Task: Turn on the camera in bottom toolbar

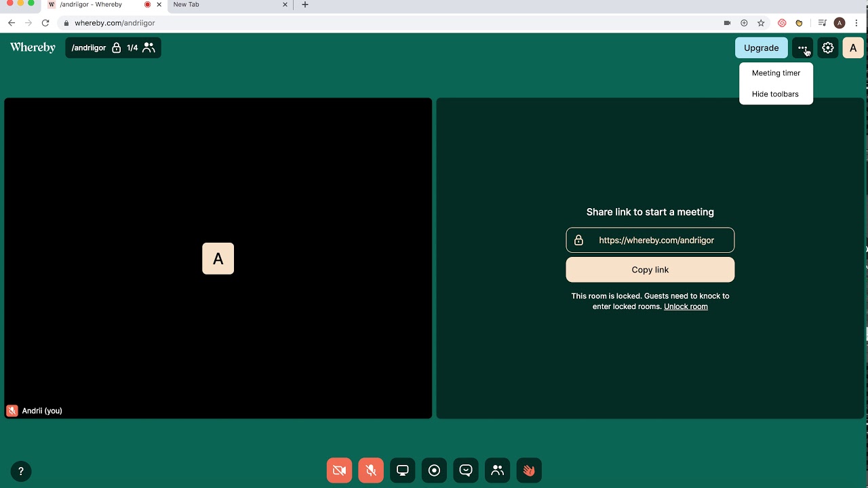Action: (x=339, y=470)
